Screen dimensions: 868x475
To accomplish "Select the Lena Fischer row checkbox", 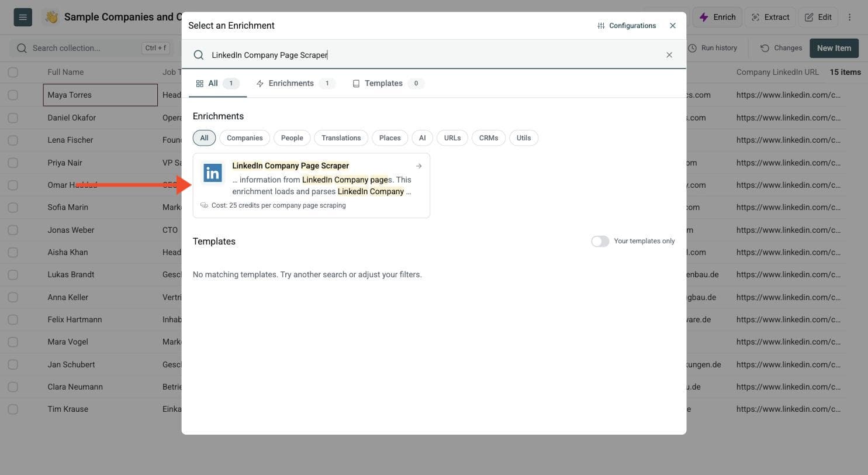I will 13,140.
